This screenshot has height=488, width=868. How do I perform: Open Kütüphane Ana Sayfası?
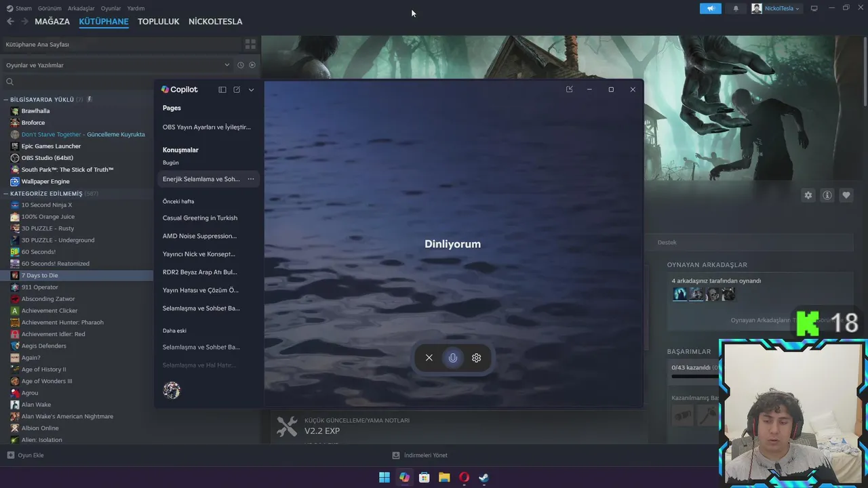pos(121,44)
